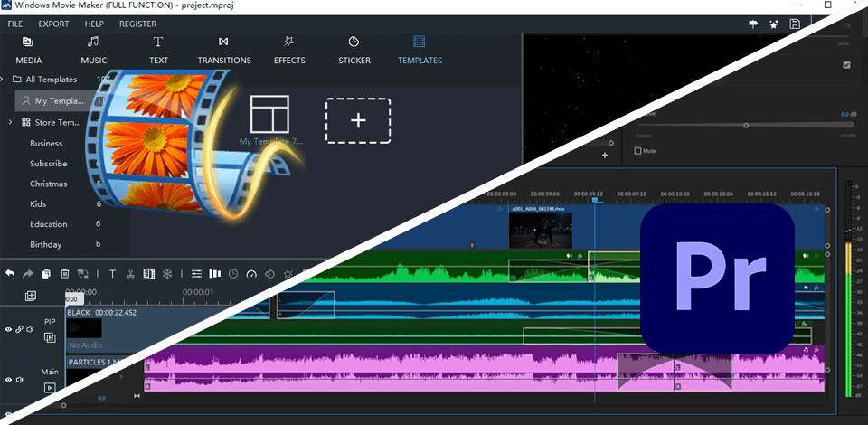
Task: Click the Main track play-frame icon
Action: [50, 388]
